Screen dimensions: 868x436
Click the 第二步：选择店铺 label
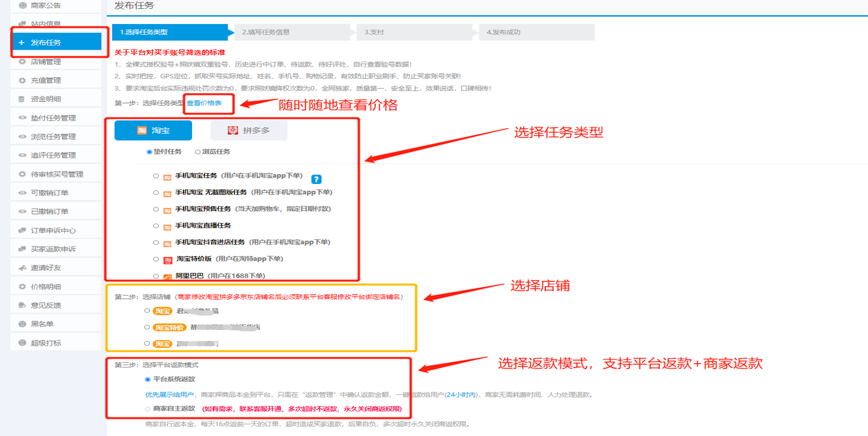point(143,297)
